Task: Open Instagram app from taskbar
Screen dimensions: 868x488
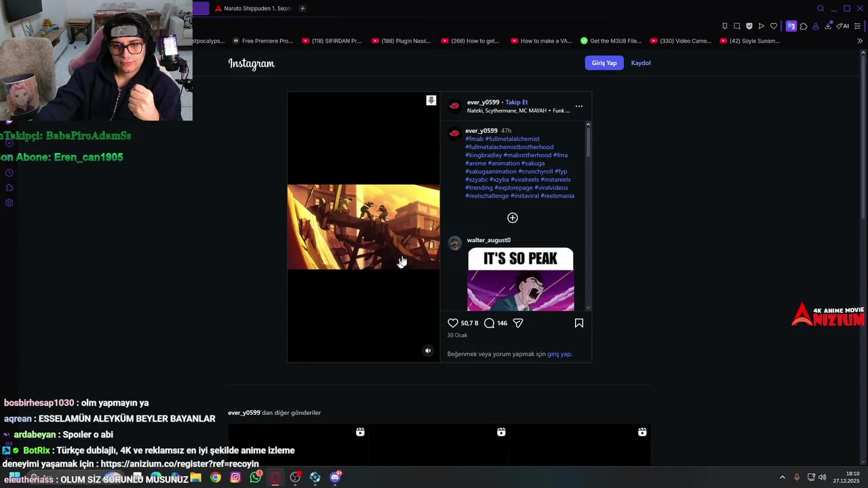Action: pos(235,477)
